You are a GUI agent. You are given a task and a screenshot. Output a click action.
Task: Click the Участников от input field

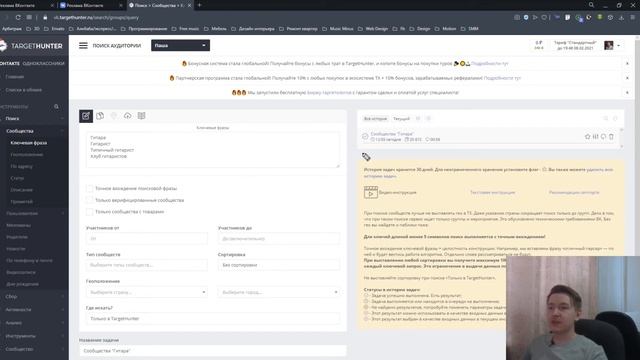click(147, 238)
